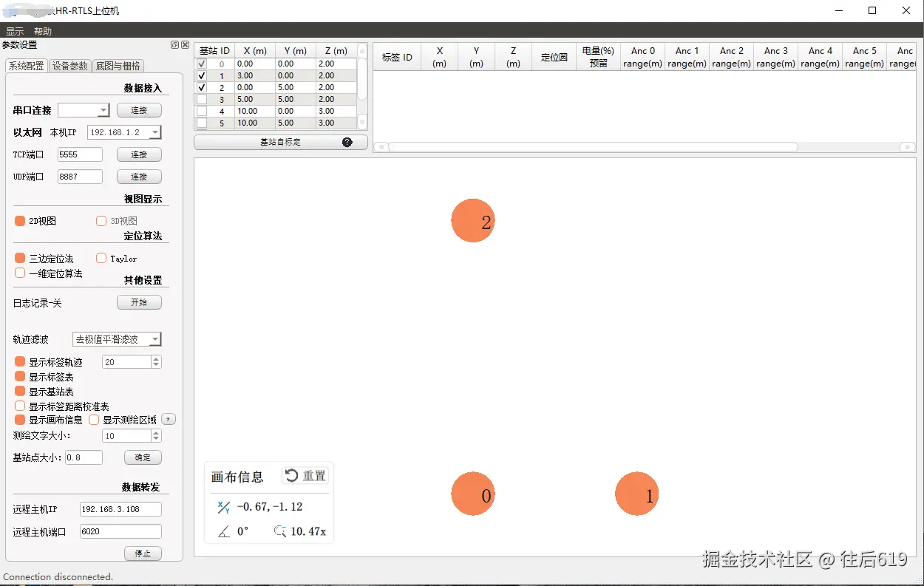Click 停止 to stop data forwarding
The width and height of the screenshot is (924, 586).
[x=143, y=553]
